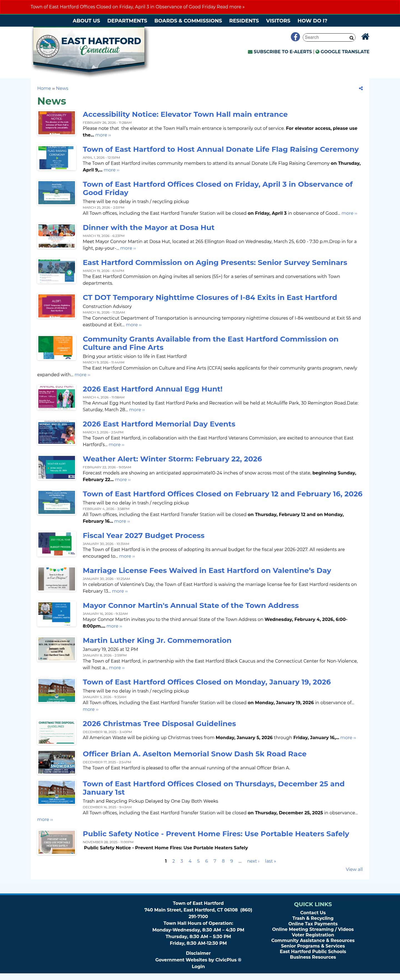
Task: Click the share icon beside breadcrumbs
Action: click(x=361, y=88)
